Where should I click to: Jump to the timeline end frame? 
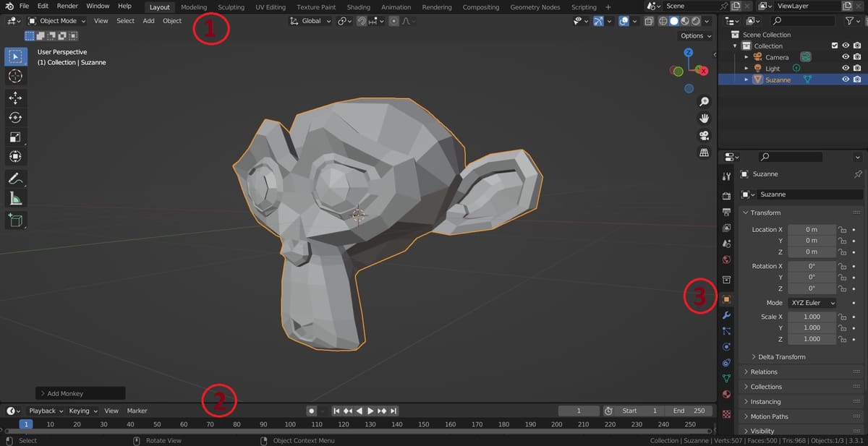point(393,411)
